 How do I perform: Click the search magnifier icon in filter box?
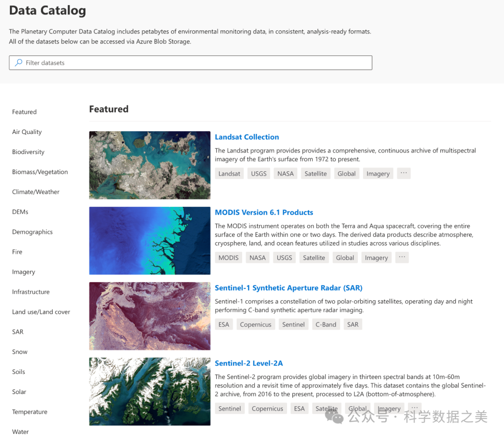19,63
